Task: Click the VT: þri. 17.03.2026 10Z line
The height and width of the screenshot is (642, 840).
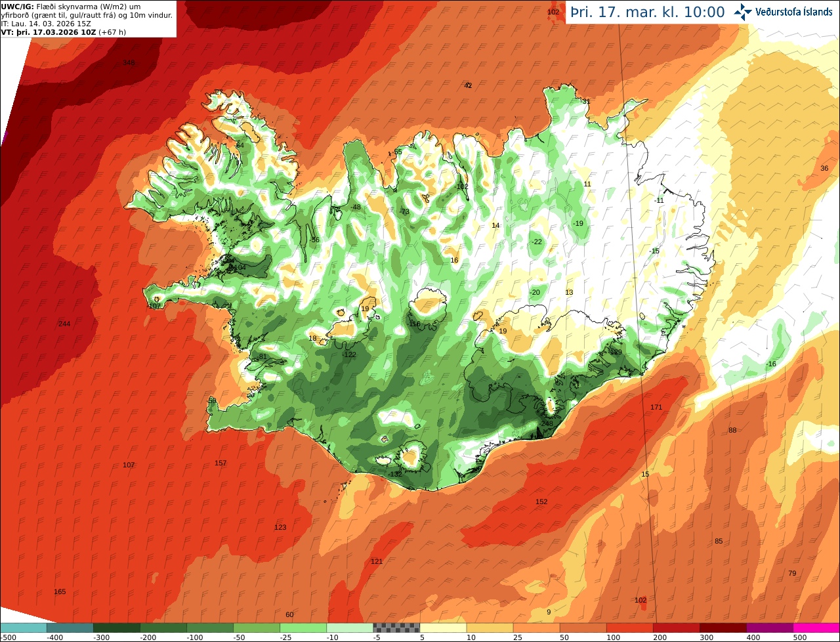Action: (64, 32)
